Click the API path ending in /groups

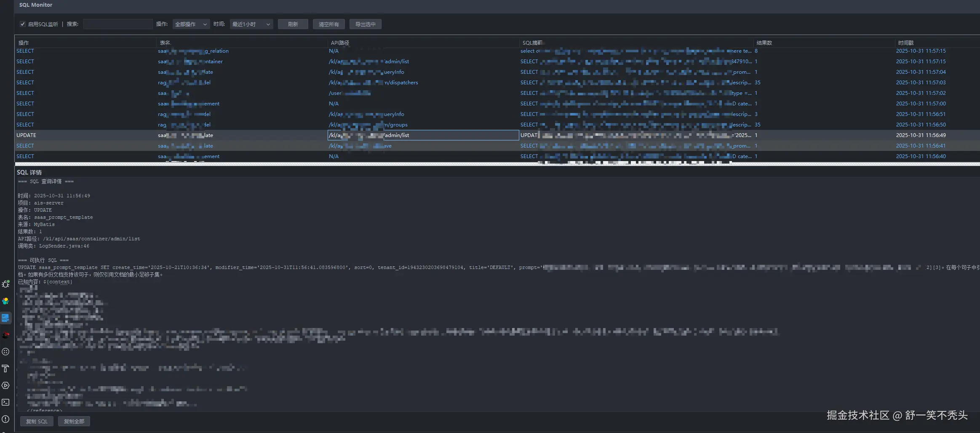point(368,125)
